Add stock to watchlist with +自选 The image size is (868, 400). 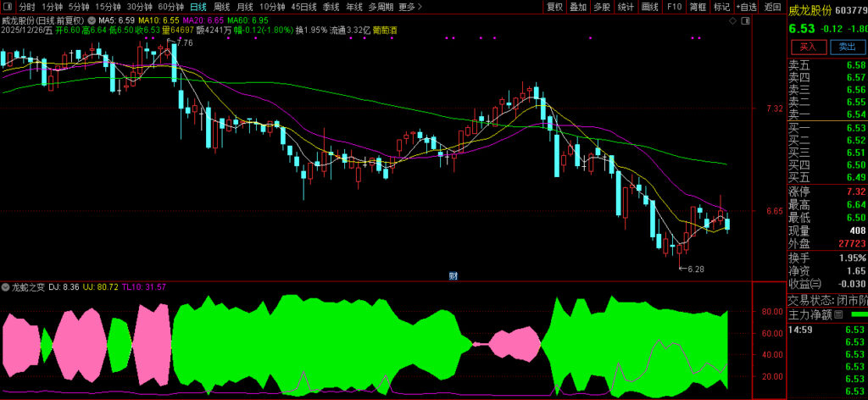(747, 7)
